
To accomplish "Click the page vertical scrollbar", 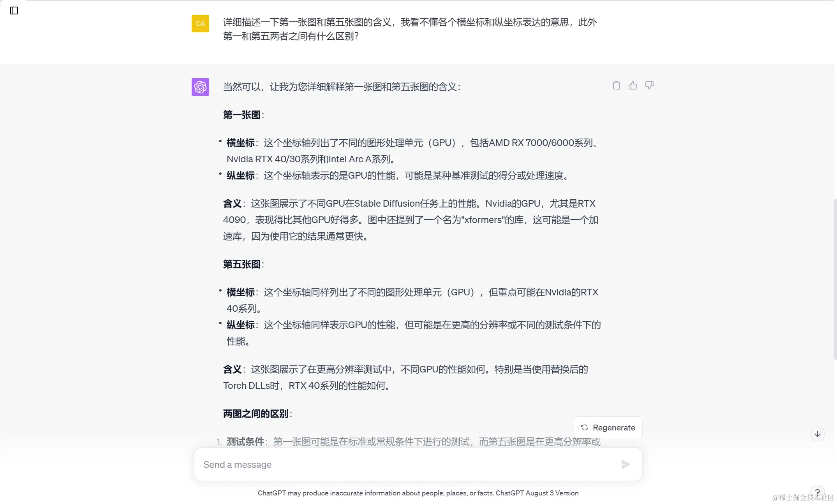I will pyautogui.click(x=835, y=279).
